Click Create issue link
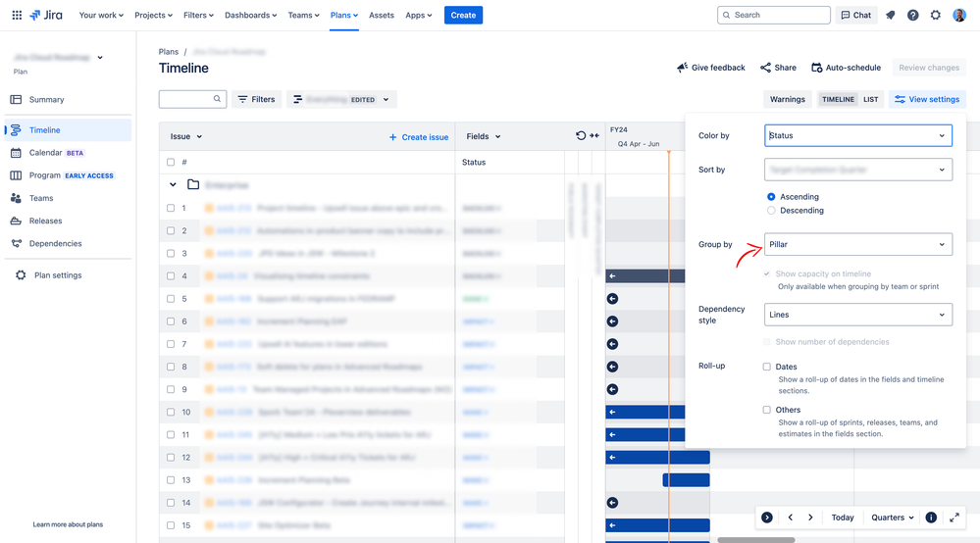 coord(418,137)
